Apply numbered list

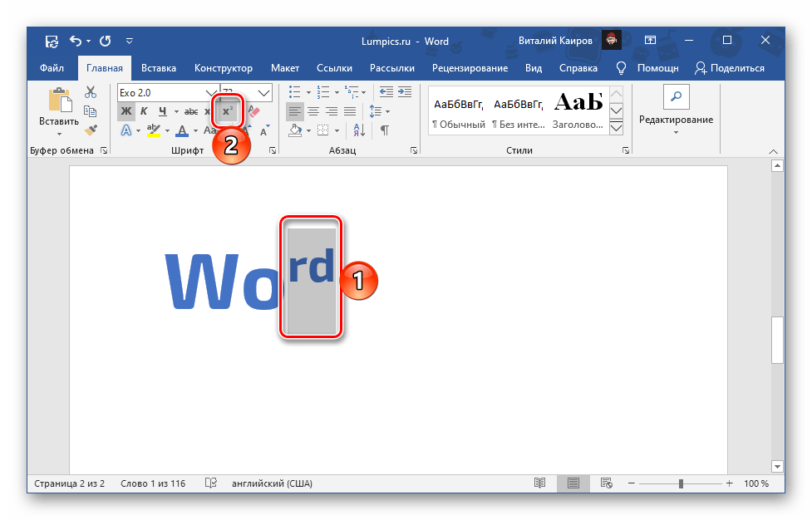pos(323,92)
